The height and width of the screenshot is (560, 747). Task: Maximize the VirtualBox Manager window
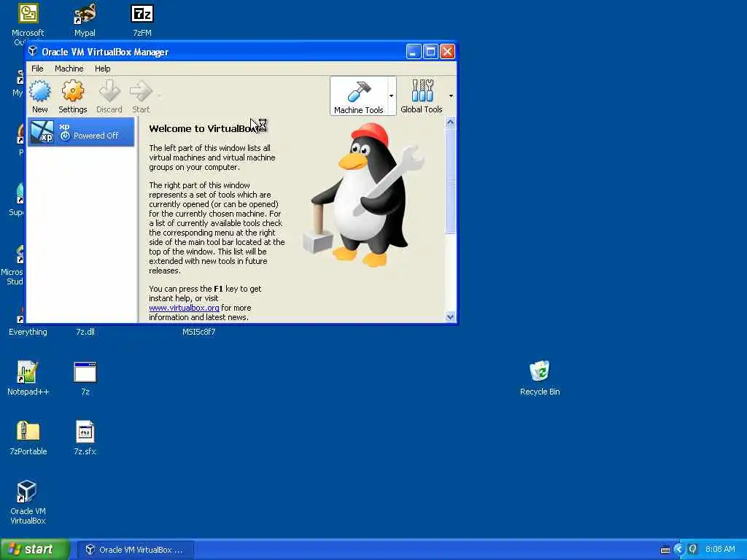click(430, 52)
